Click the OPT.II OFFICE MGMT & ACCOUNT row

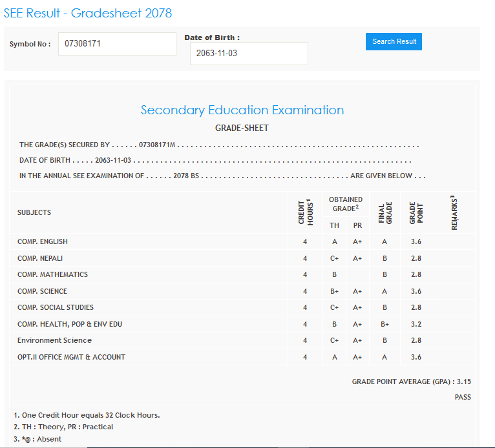71,357
